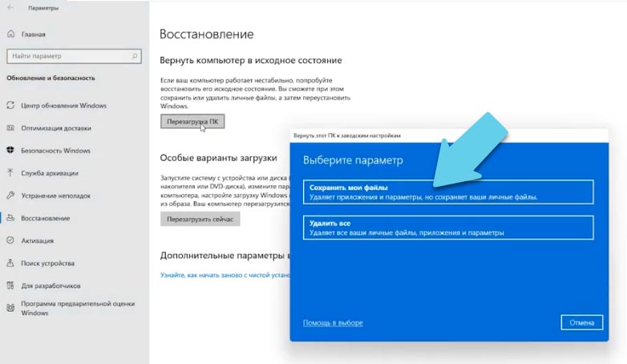
Task: Go to Для разработчиков settings
Action: point(51,285)
